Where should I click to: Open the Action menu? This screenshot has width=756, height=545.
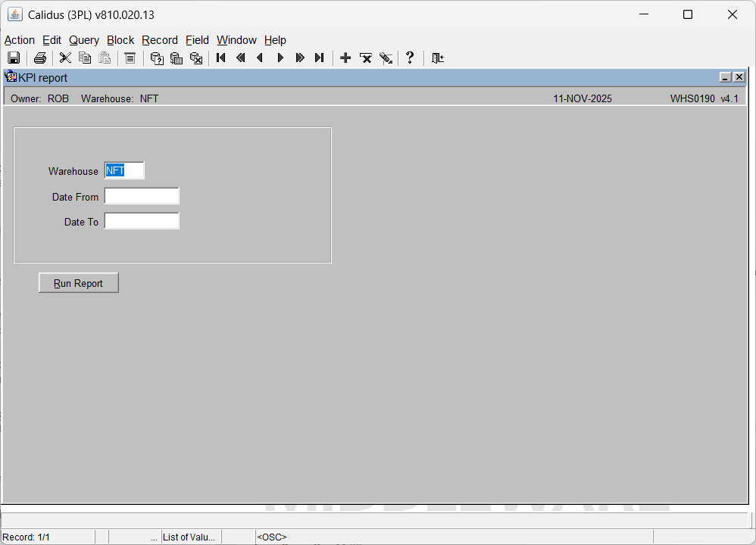(x=20, y=40)
